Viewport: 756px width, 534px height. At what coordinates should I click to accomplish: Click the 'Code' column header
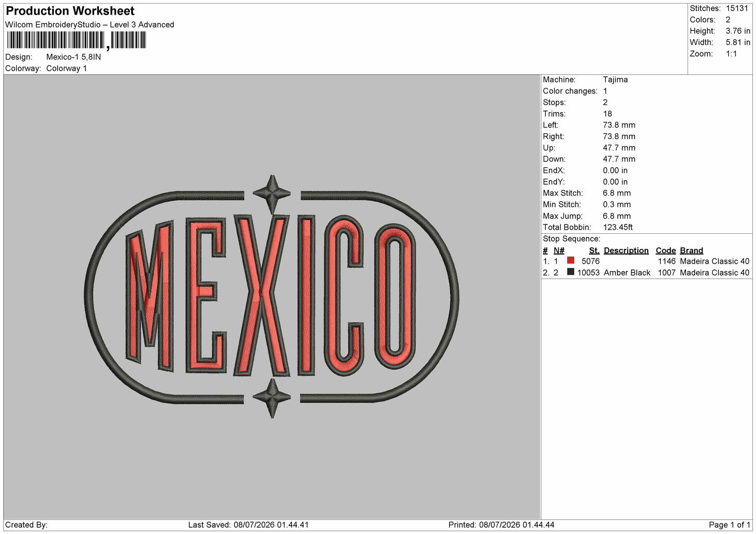click(x=666, y=251)
